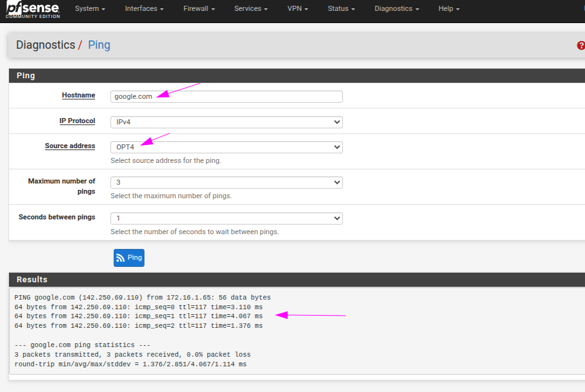
Task: Expand the Maximum number of pings dropdown
Action: [x=226, y=182]
